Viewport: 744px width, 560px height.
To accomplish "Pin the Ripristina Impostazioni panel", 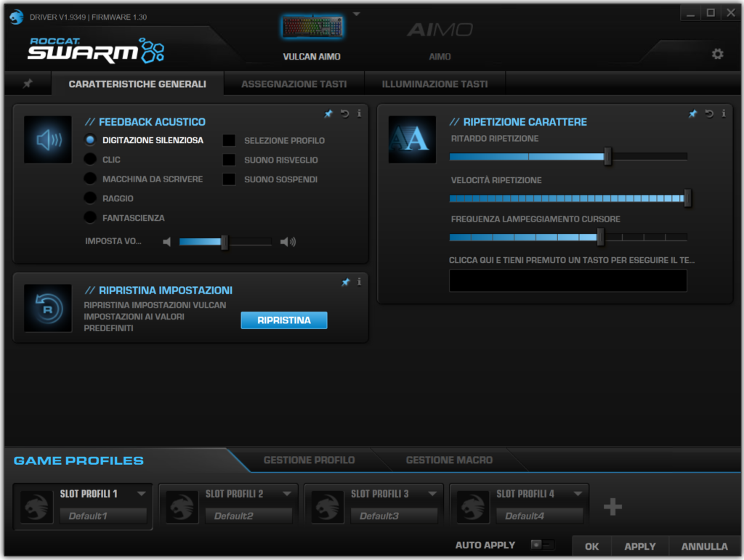I will click(x=345, y=282).
